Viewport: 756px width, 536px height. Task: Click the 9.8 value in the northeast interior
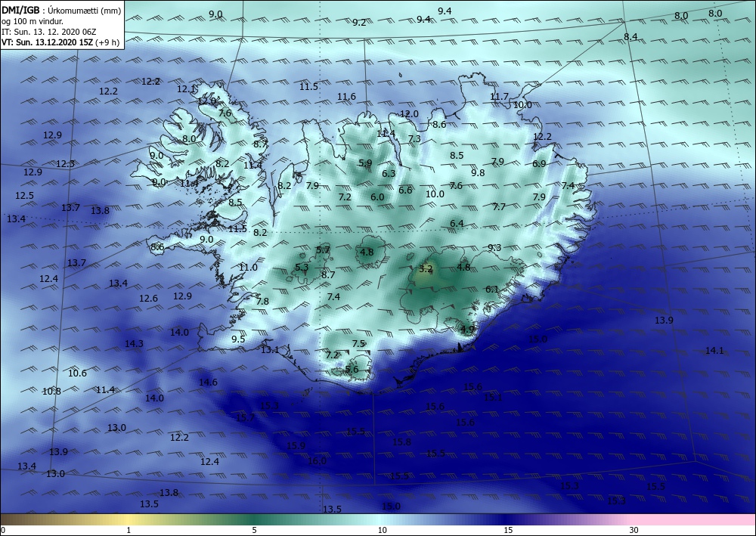coord(478,172)
